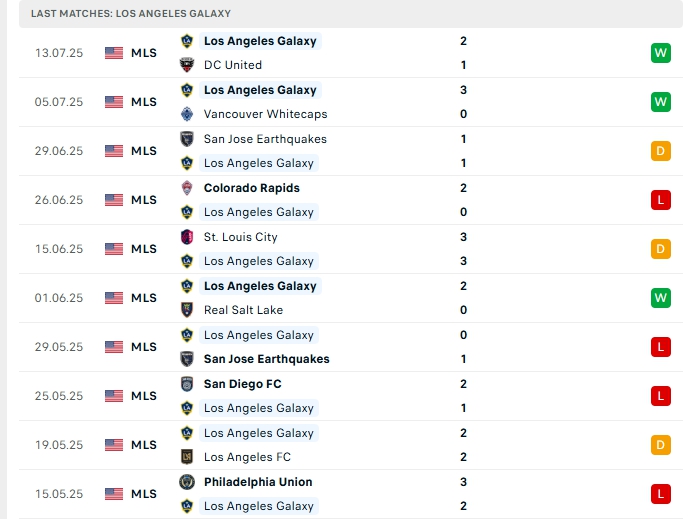Click the Philadelphia Union logo
This screenshot has width=693, height=519.
(x=186, y=482)
